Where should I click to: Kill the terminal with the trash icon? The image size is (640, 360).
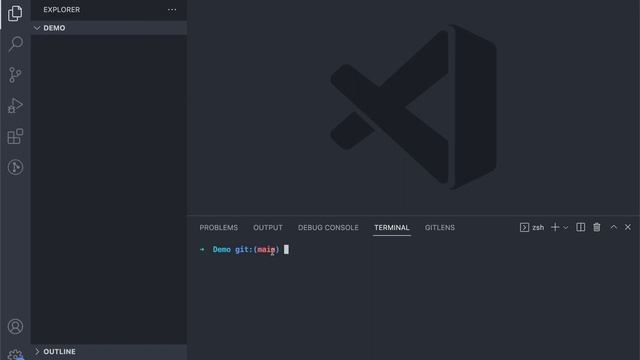tap(597, 227)
